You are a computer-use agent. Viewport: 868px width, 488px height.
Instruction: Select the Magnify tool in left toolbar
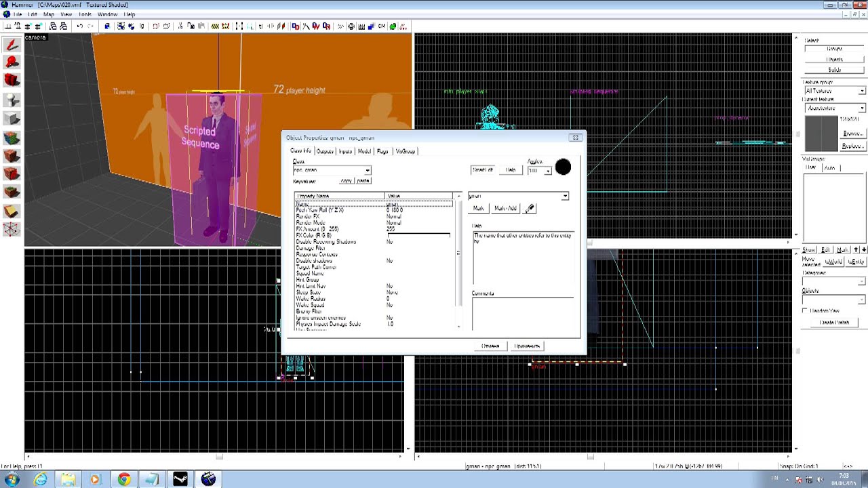pyautogui.click(x=12, y=62)
